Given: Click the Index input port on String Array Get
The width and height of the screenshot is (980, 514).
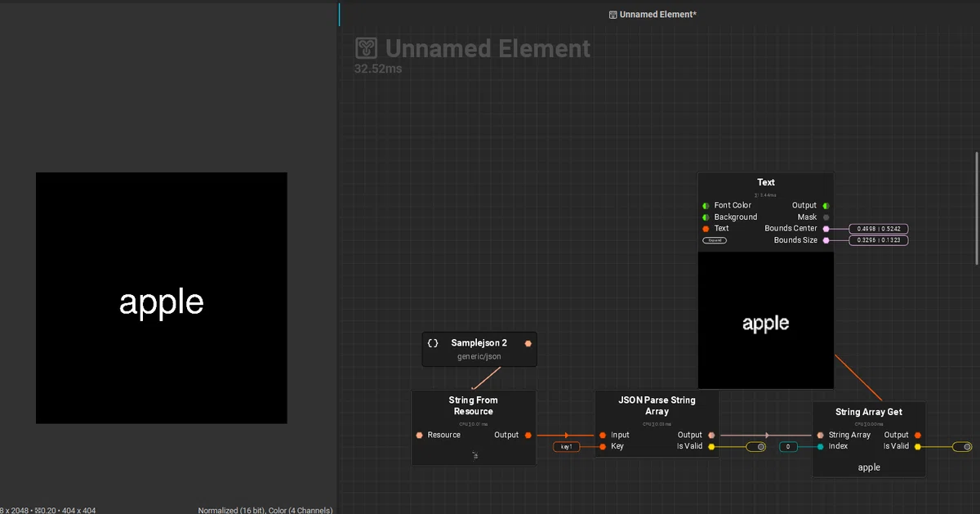Looking at the screenshot, I should point(820,447).
